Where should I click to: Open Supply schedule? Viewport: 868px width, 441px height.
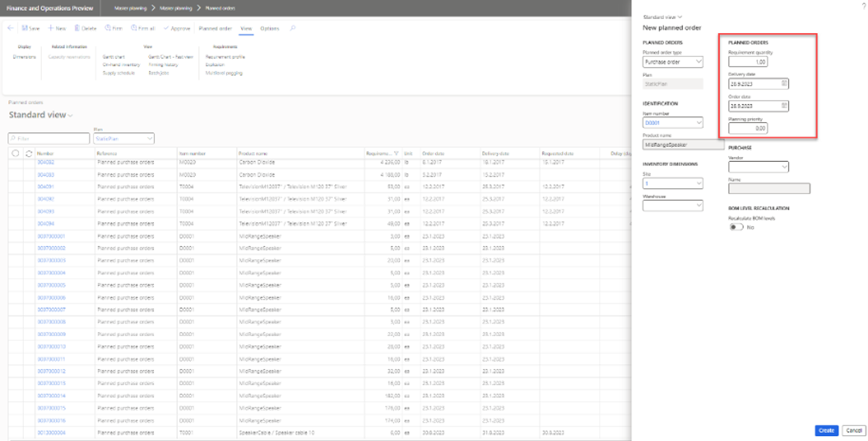(x=118, y=73)
